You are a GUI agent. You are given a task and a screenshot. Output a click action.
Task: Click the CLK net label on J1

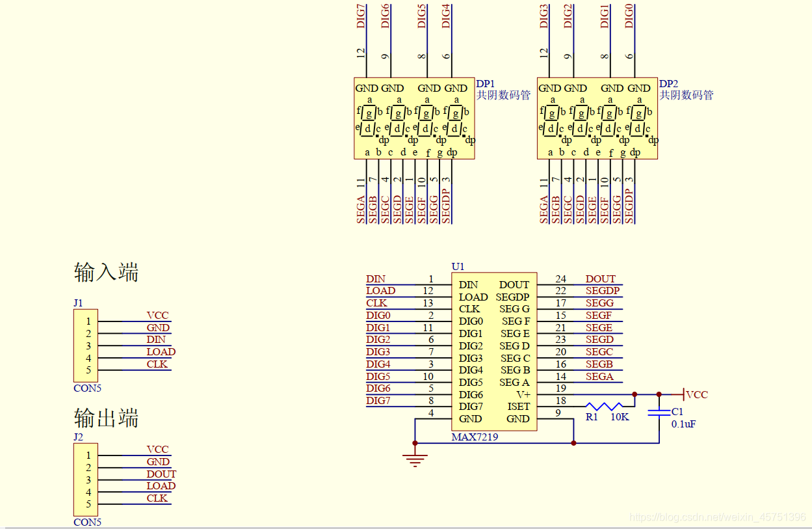pyautogui.click(x=157, y=364)
